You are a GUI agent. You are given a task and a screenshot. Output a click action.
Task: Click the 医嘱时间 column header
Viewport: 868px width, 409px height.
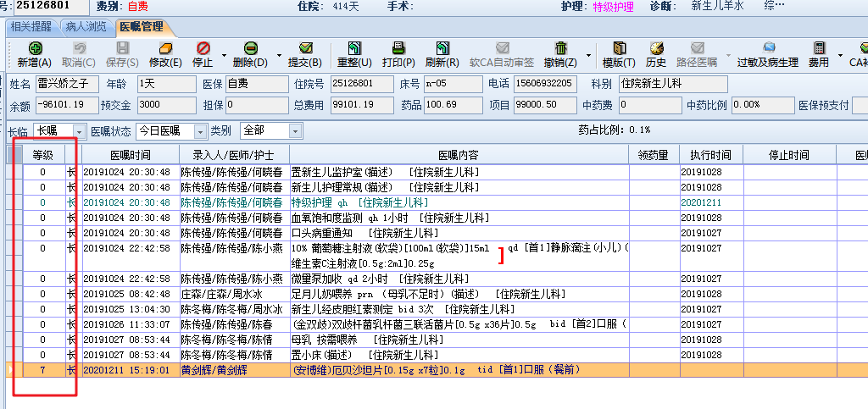pyautogui.click(x=130, y=155)
